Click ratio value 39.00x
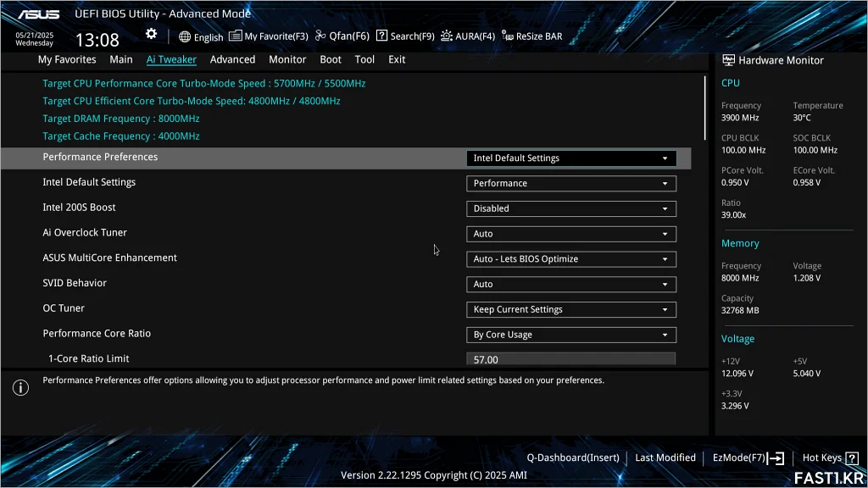This screenshot has width=868, height=488. [x=733, y=215]
